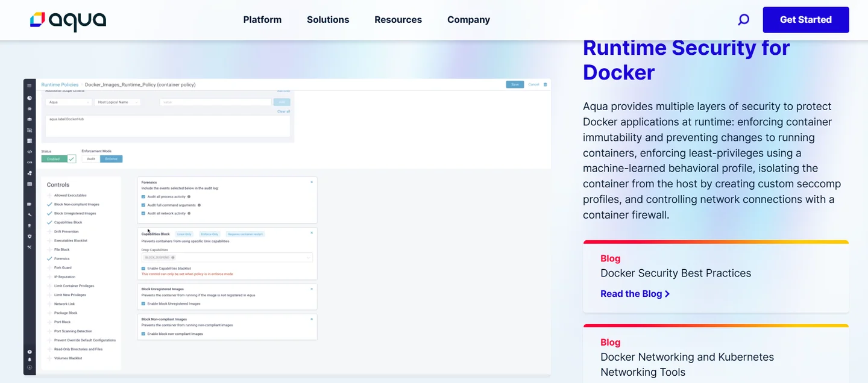
Task: Select Volumes Blacklist in Controls list
Action: point(68,358)
